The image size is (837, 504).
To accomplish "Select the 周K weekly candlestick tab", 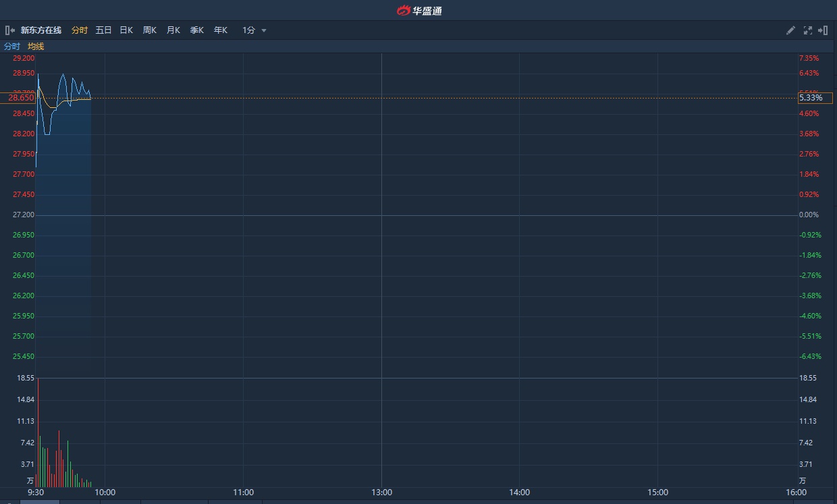I will tap(150, 30).
